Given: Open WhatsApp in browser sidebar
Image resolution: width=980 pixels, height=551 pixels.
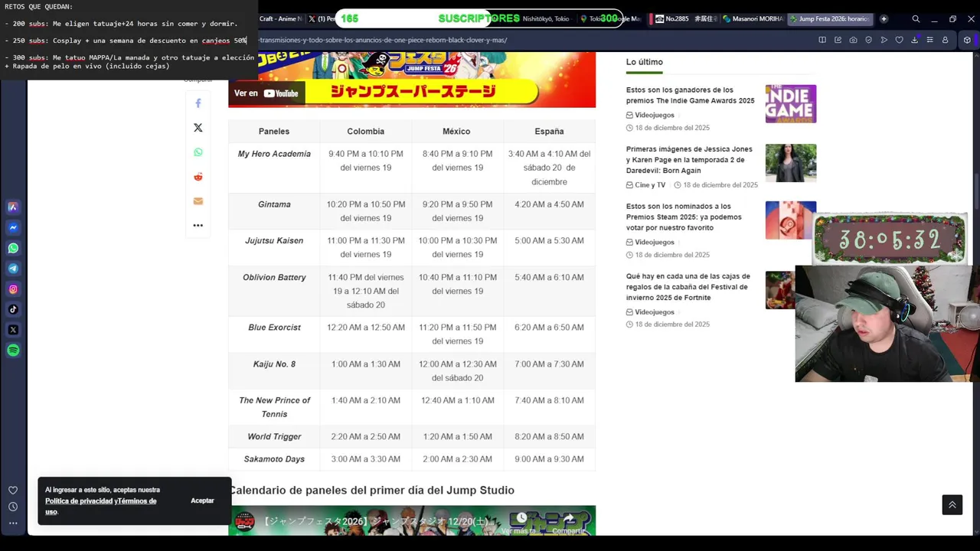Looking at the screenshot, I should coord(13,248).
